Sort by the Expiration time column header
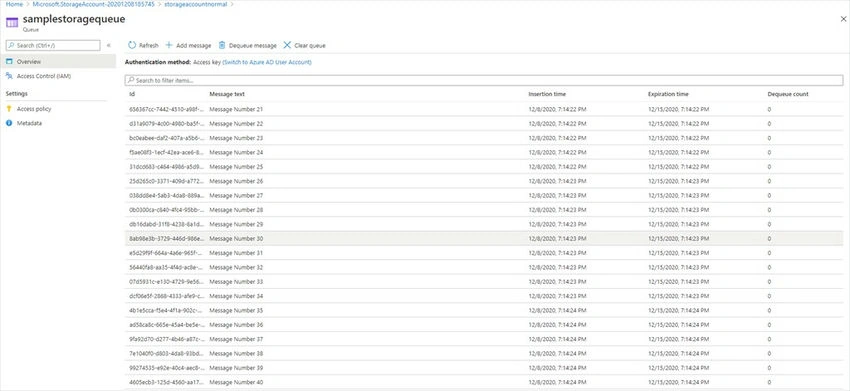Screen dimensions: 850x391 (x=668, y=94)
